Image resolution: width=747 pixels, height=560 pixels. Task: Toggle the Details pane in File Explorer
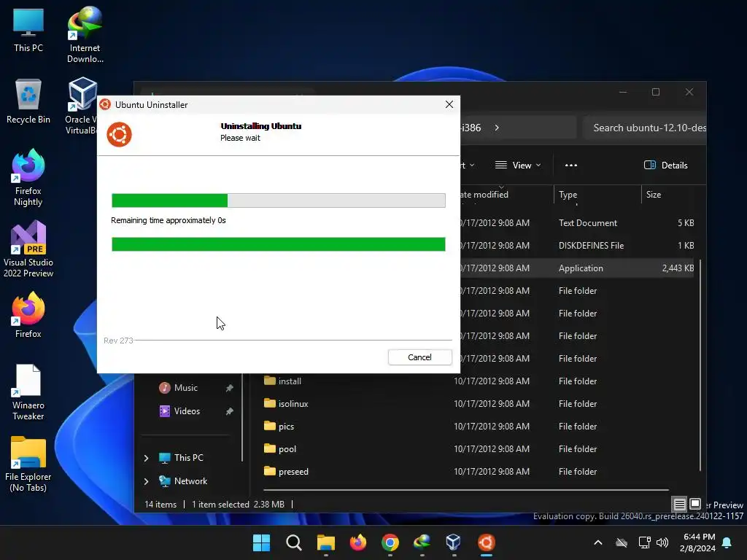665,166
